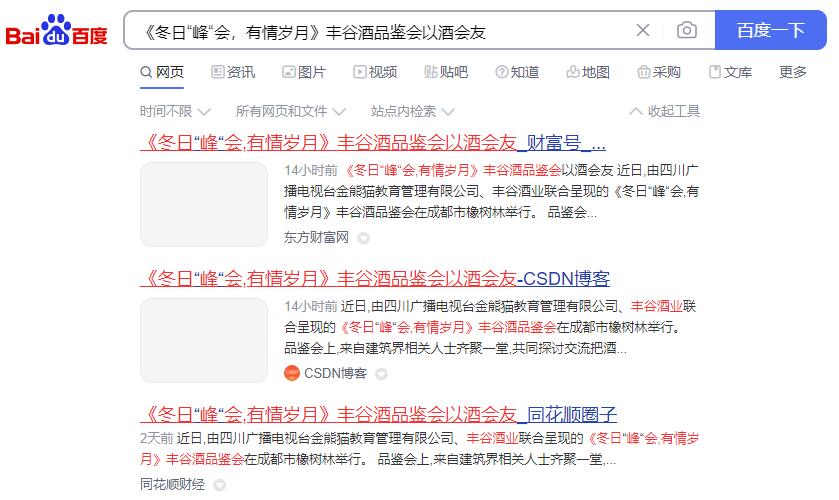Open the 财富号 result title link
The width and height of the screenshot is (839, 500).
[x=373, y=143]
